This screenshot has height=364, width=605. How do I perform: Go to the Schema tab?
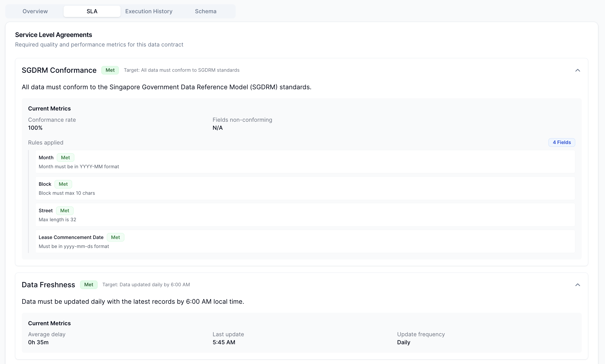205,11
